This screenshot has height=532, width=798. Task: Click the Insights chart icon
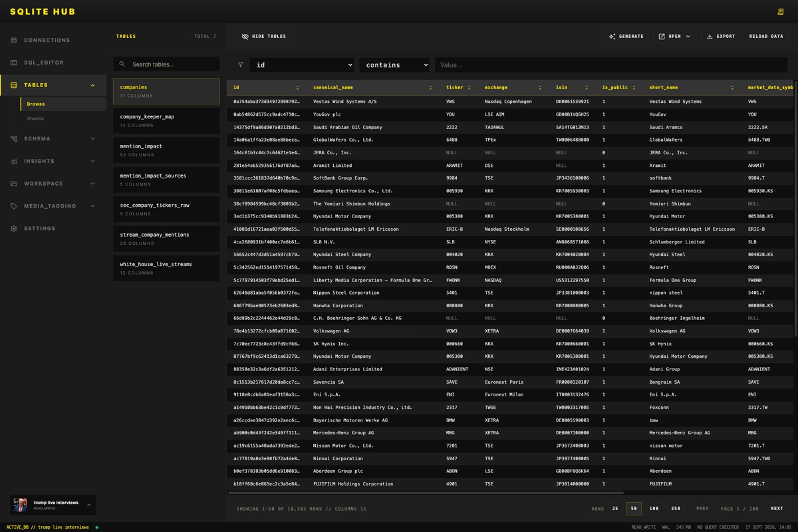point(14,161)
